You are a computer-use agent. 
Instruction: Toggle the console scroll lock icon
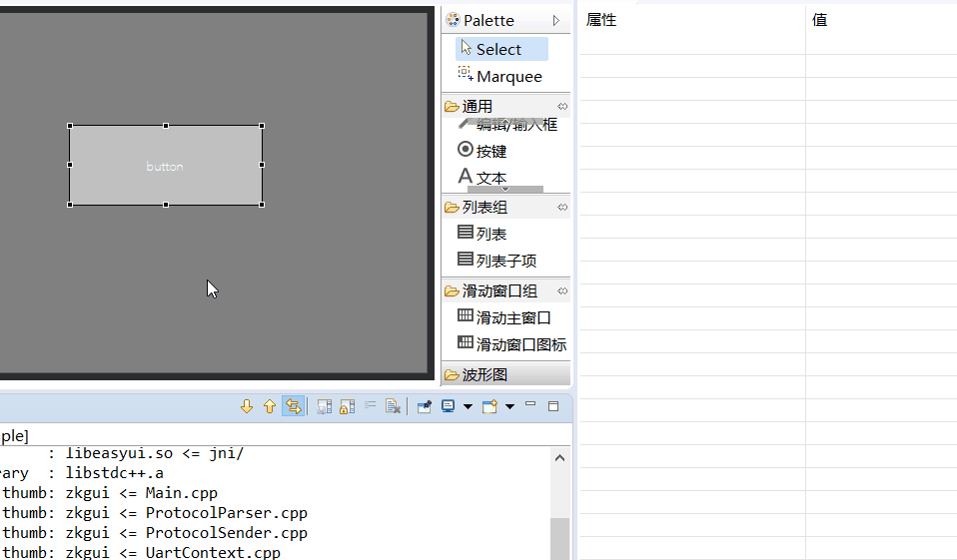point(348,407)
